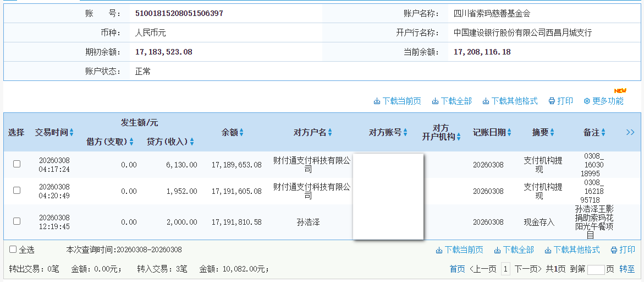Sort by 交易时间 using its arrow icon
The image size is (644, 282).
[71, 133]
